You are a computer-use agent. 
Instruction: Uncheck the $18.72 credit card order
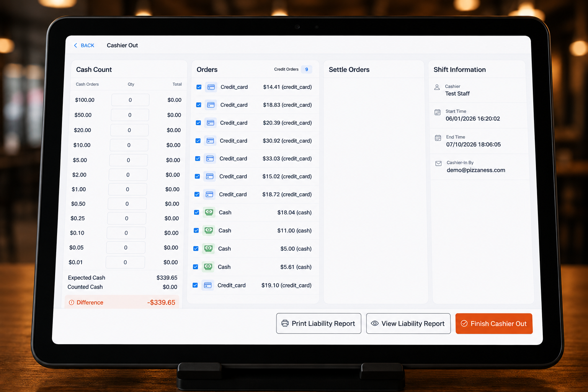click(x=197, y=194)
